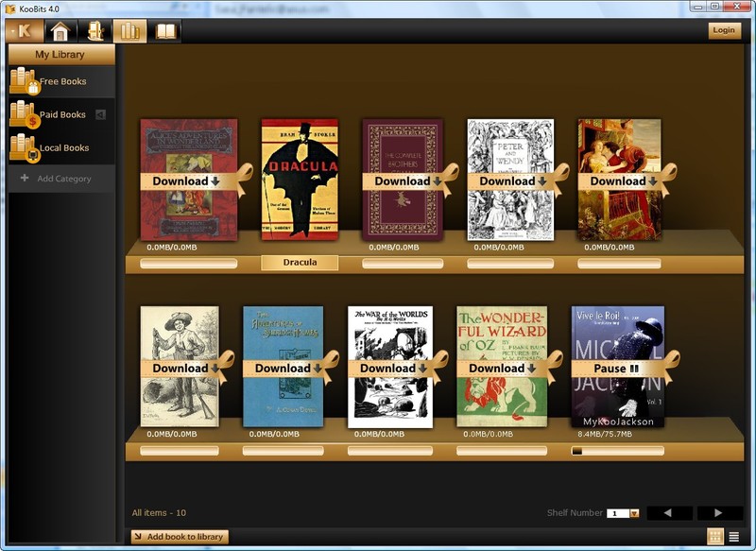Close the KooBits 4.0 window
This screenshot has width=756, height=551.
tap(737, 7)
